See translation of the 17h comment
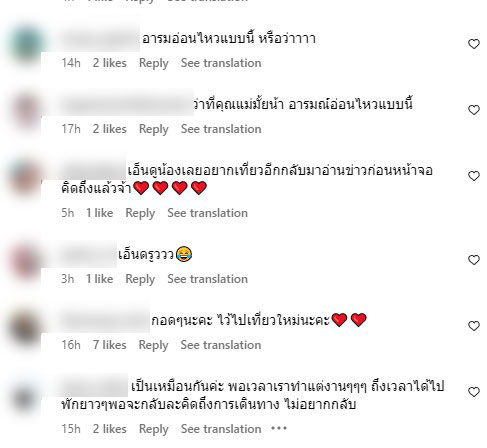487x448 pixels. 221,129
